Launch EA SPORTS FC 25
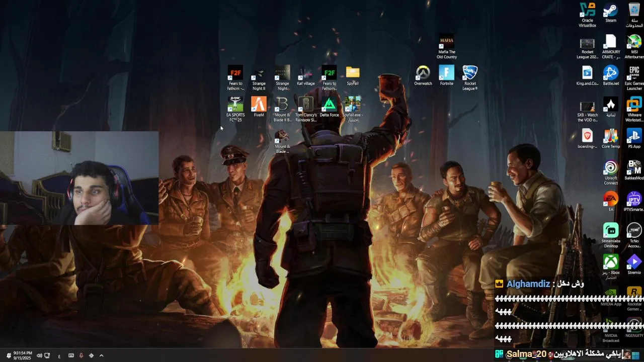The image size is (644, 362). (x=235, y=110)
